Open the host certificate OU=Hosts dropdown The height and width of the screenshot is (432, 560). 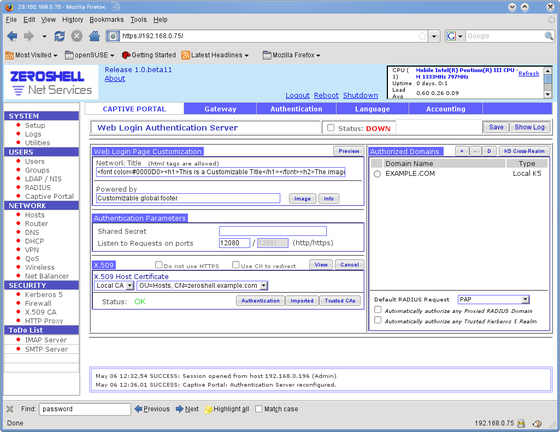(202, 286)
